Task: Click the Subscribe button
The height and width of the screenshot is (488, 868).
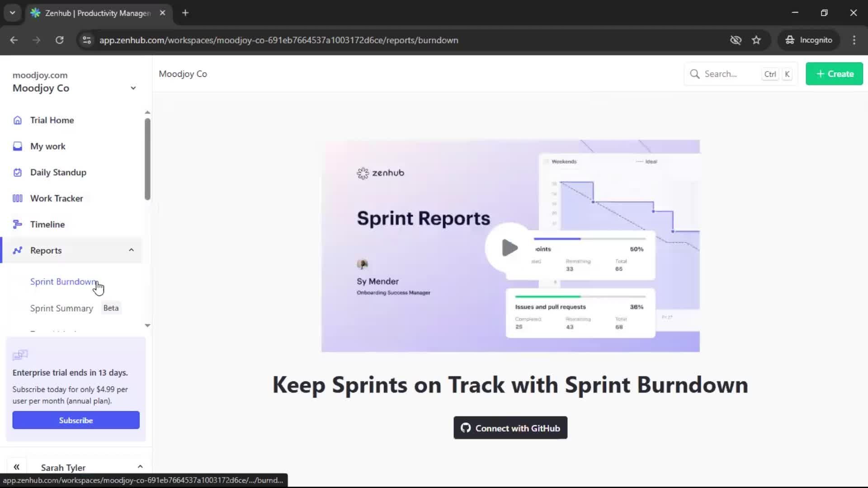Action: (x=75, y=420)
